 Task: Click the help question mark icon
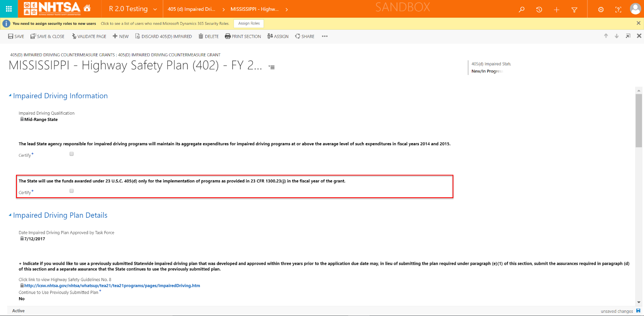click(618, 9)
